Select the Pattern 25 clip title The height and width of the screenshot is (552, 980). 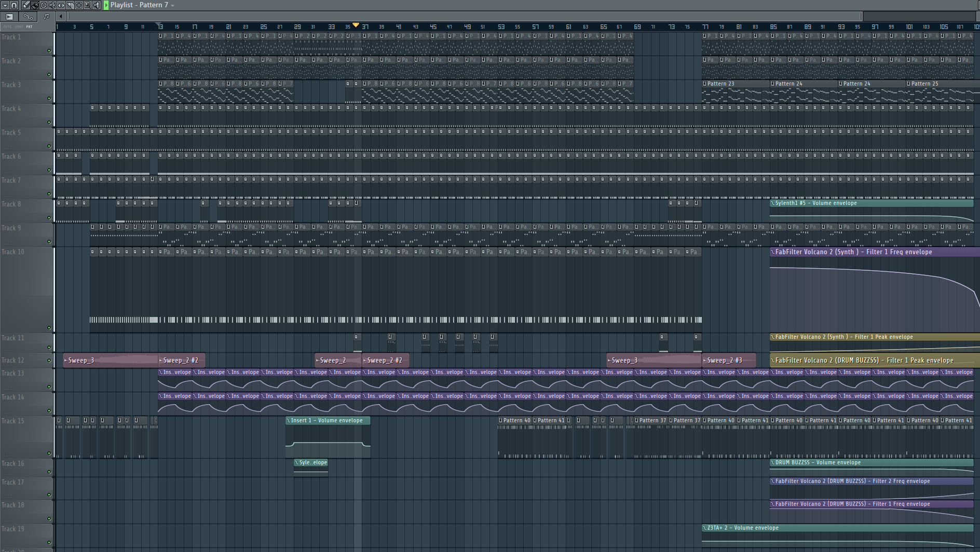[x=925, y=84]
